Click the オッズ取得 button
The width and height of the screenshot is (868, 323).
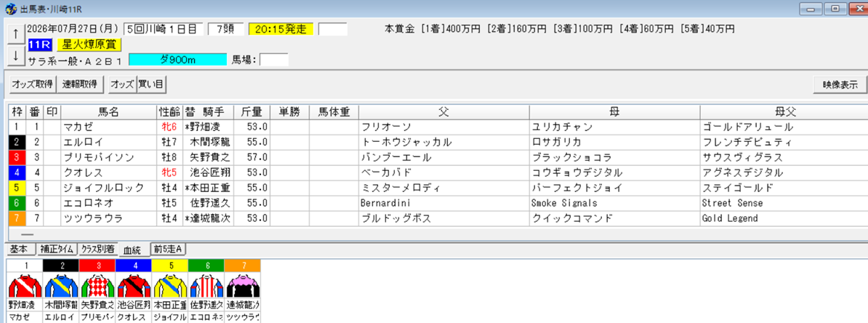click(31, 84)
